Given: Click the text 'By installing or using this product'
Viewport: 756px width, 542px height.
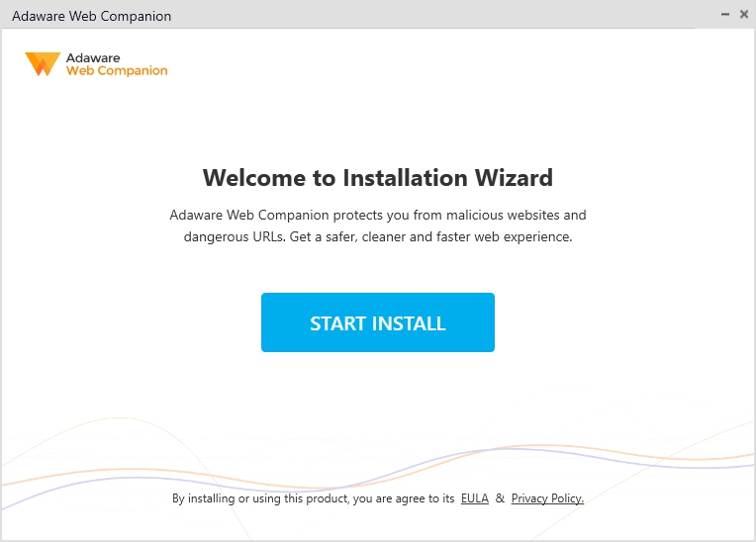Looking at the screenshot, I should (x=260, y=498).
